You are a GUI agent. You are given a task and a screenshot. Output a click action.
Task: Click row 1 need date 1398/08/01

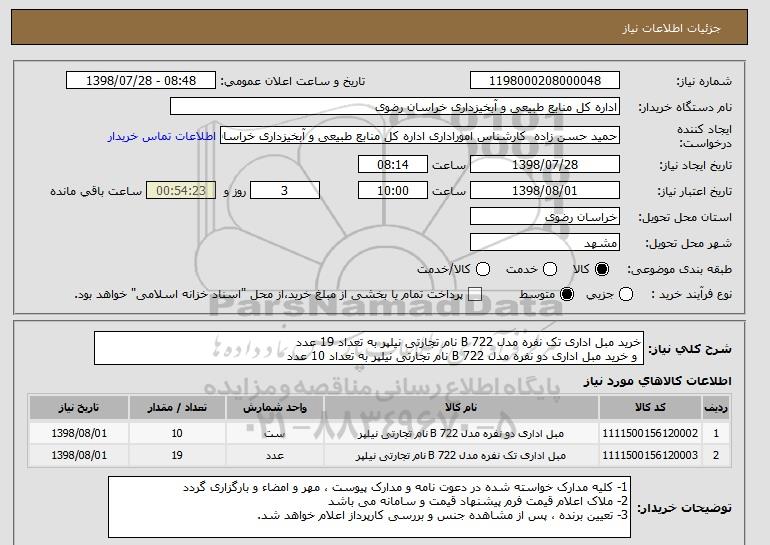pos(79,433)
